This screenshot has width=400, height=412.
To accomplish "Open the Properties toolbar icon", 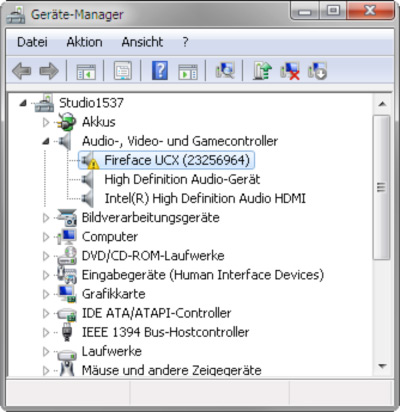I will point(123,71).
